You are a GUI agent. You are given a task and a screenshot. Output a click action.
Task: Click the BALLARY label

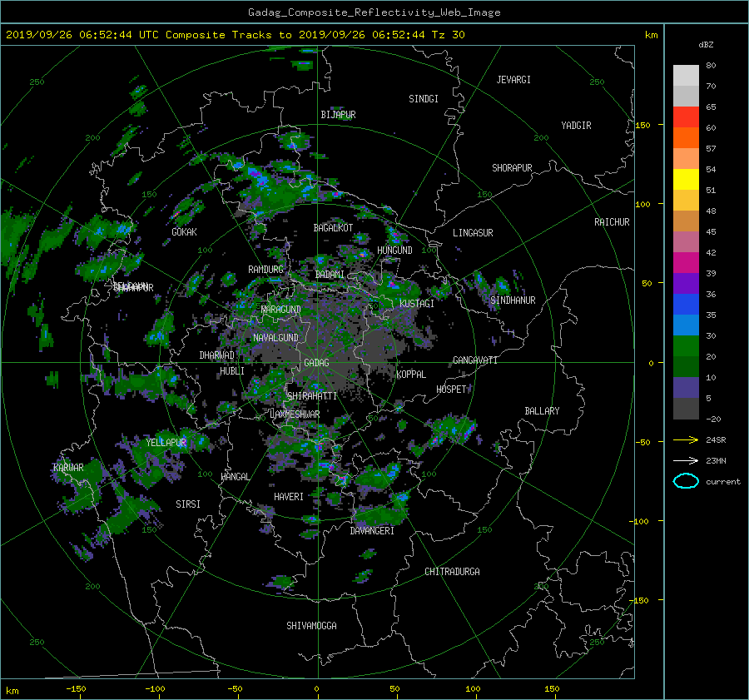[x=542, y=411]
